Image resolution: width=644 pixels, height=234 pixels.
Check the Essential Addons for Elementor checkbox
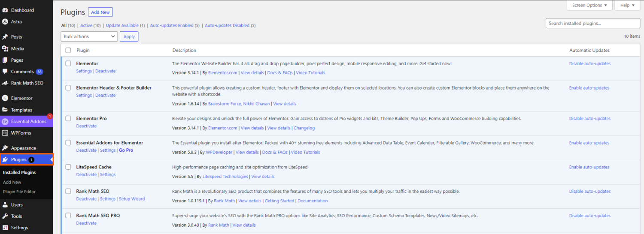pos(68,143)
